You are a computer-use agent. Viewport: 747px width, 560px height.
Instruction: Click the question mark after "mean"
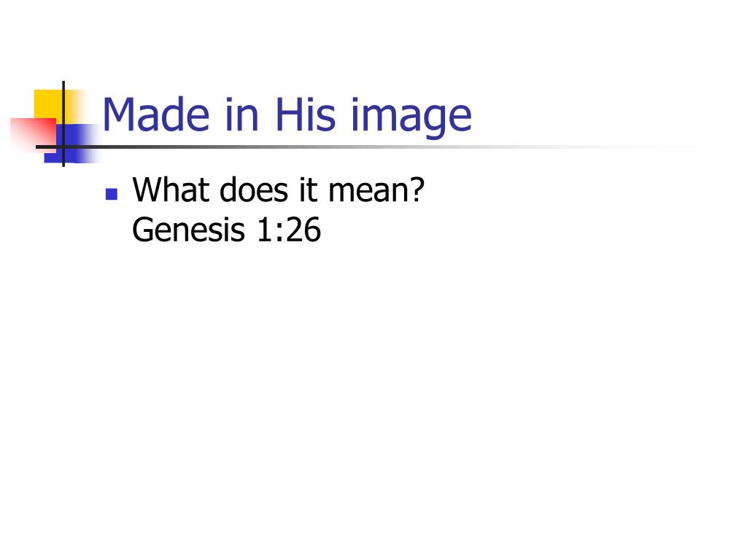click(x=417, y=190)
